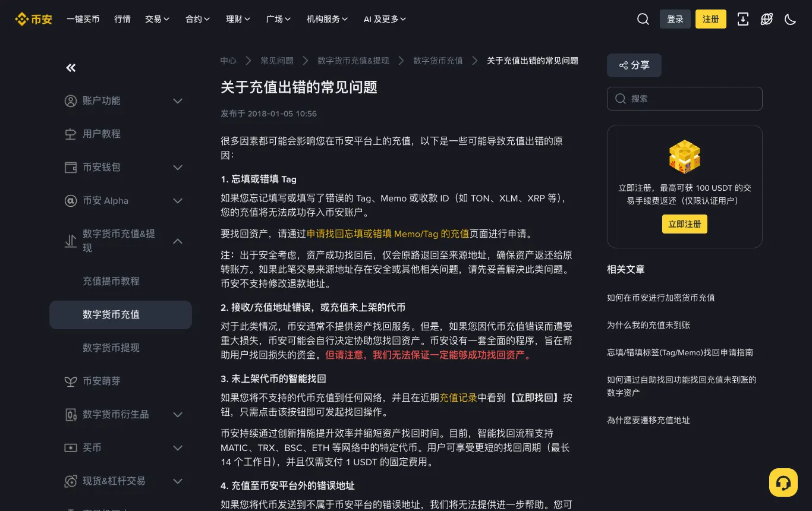Viewport: 812px width, 511px height.
Task: Click the 登录 button
Action: [675, 19]
